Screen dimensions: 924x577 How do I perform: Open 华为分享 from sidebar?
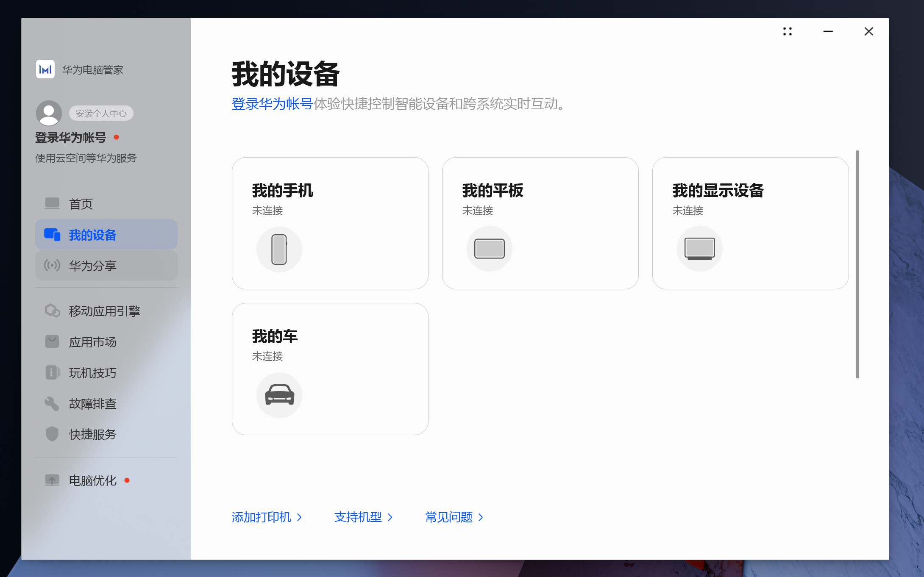[106, 265]
